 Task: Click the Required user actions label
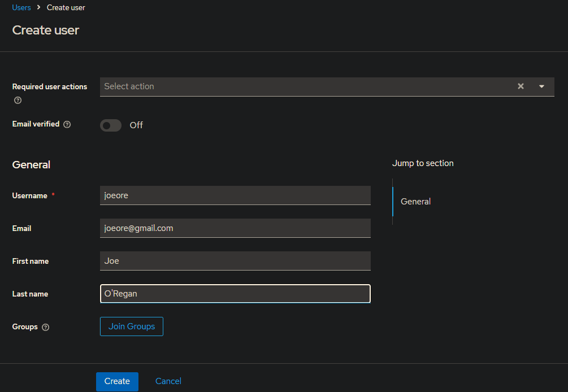[x=50, y=87]
